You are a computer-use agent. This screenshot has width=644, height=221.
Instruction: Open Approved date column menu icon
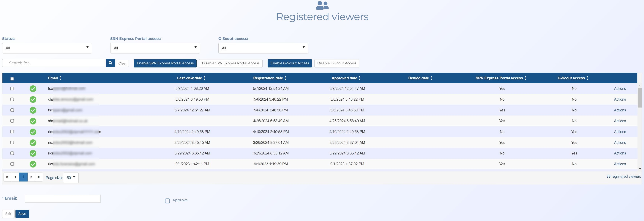[x=359, y=78]
